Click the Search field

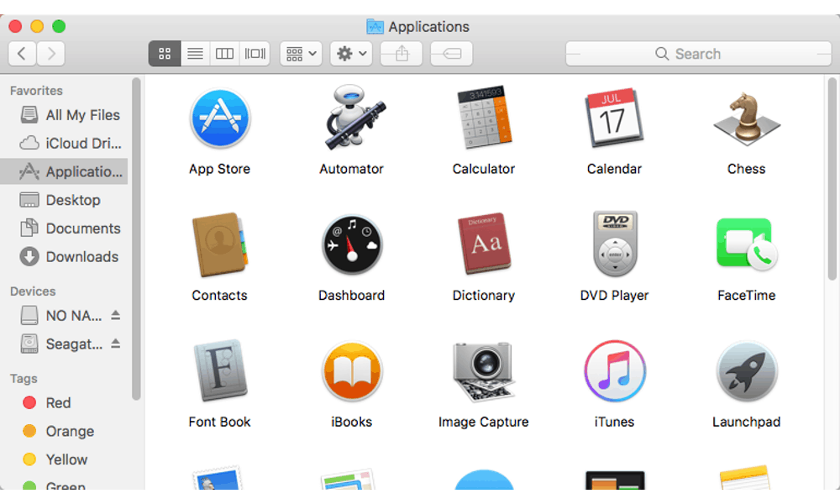point(699,54)
